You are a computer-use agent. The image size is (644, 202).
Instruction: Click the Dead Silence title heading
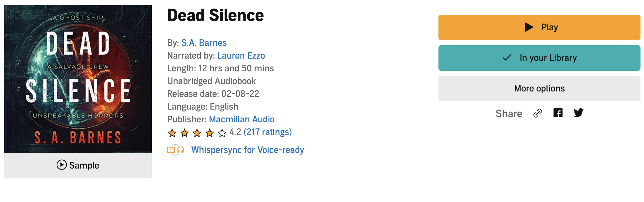click(x=215, y=15)
